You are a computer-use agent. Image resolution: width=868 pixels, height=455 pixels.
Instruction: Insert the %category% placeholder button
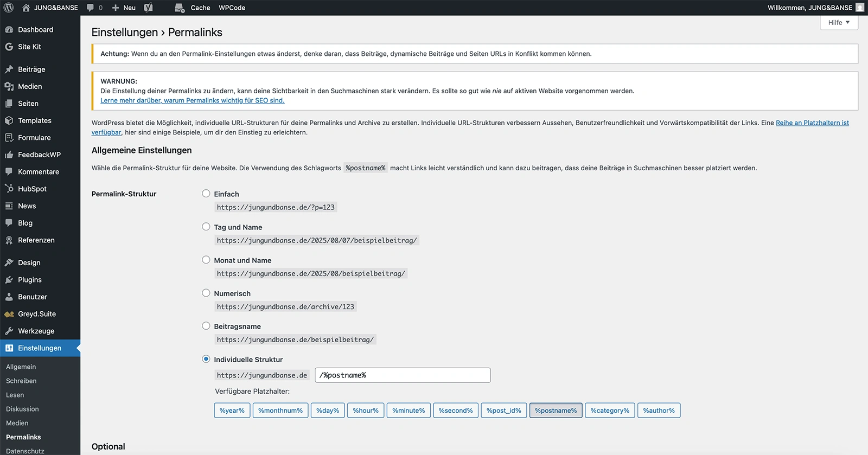[x=610, y=411]
